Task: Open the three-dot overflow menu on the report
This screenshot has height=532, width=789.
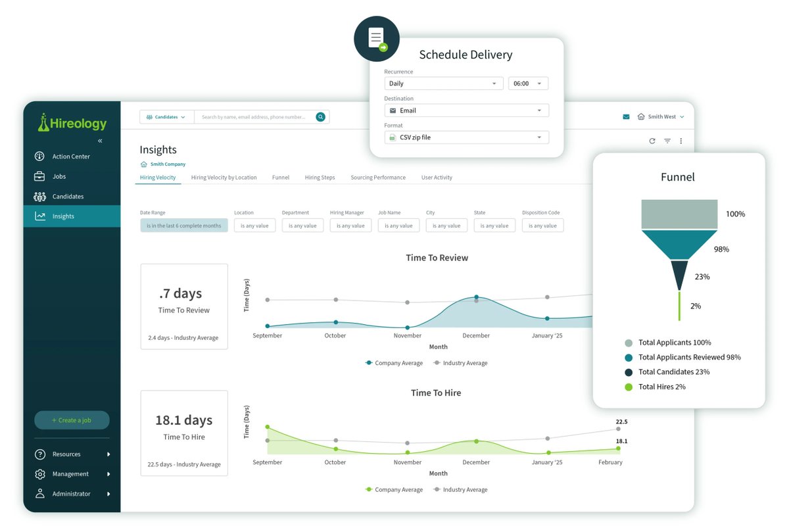Action: pyautogui.click(x=681, y=141)
